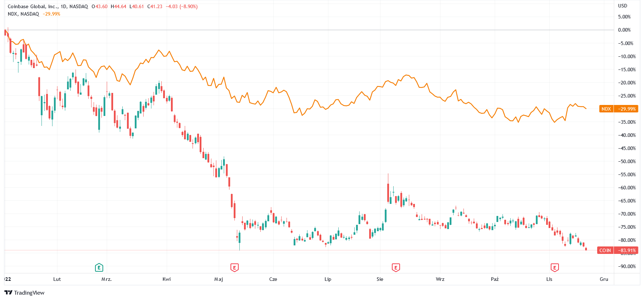Click the 5.00% axis label
The width and height of the screenshot is (644, 300).
point(624,17)
